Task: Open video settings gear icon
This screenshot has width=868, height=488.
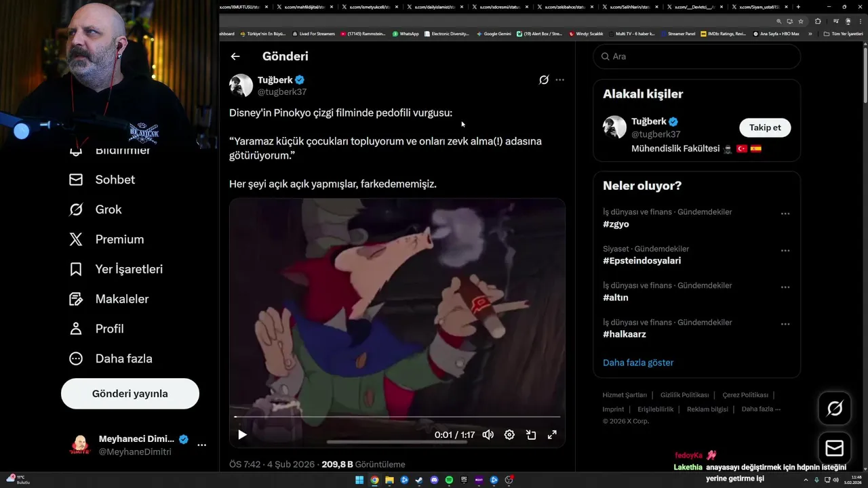Action: 509,435
